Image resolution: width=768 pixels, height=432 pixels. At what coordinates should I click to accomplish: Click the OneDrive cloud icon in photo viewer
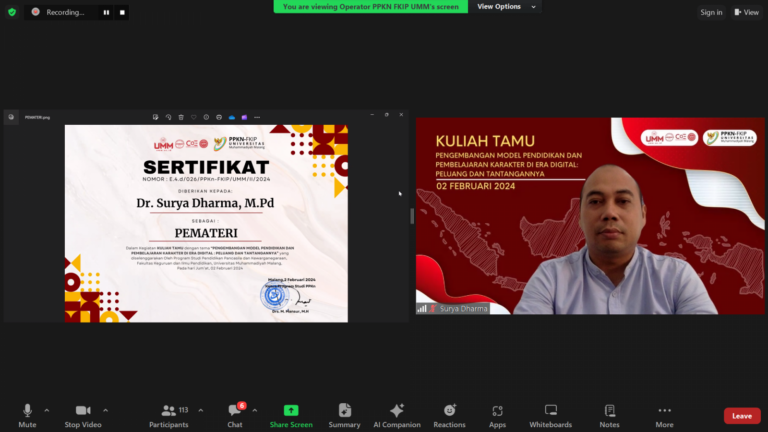(232, 117)
